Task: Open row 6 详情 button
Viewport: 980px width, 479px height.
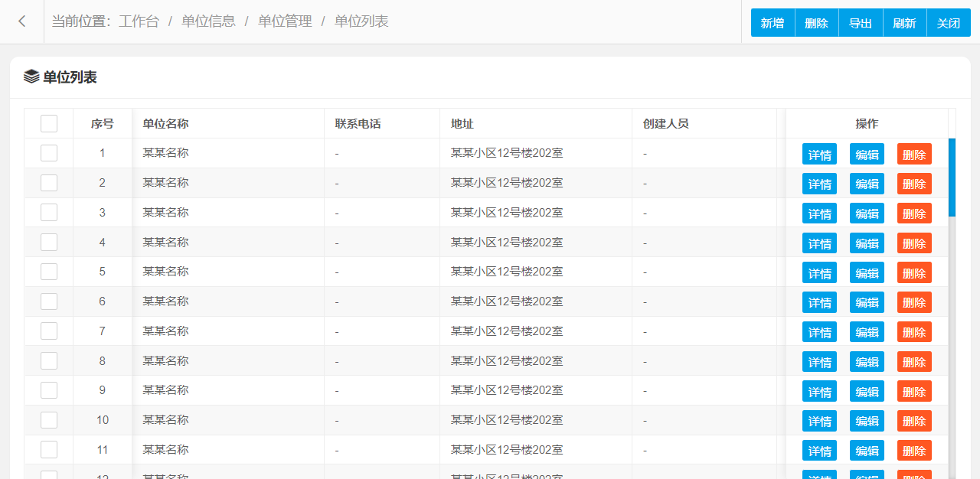Action: coord(819,302)
